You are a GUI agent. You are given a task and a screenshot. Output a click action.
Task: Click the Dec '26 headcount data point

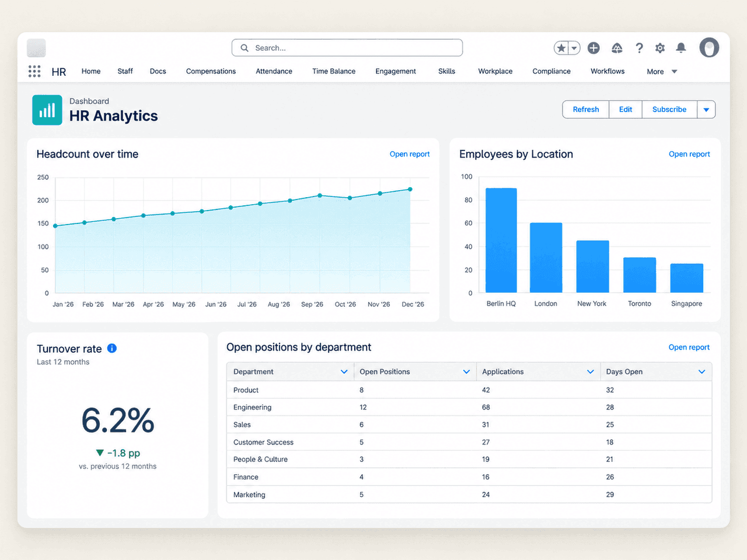410,189
